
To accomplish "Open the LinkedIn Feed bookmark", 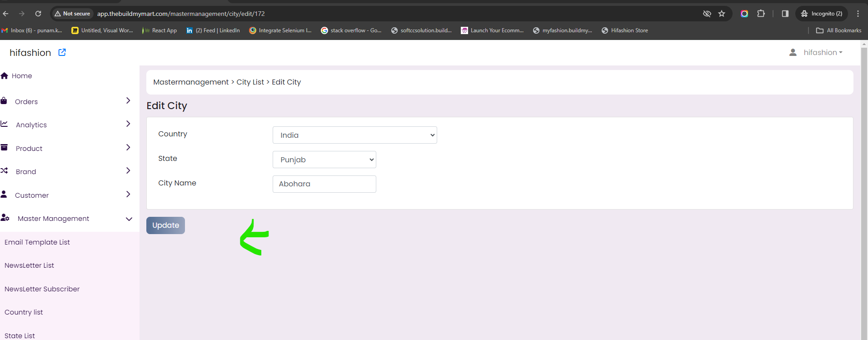I will click(213, 30).
